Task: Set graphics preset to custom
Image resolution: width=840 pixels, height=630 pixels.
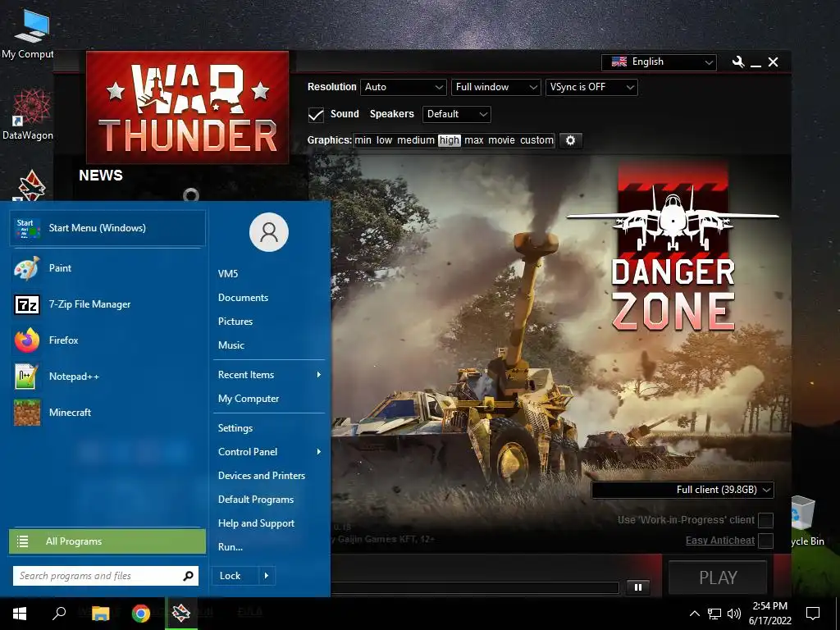Action: [x=536, y=140]
